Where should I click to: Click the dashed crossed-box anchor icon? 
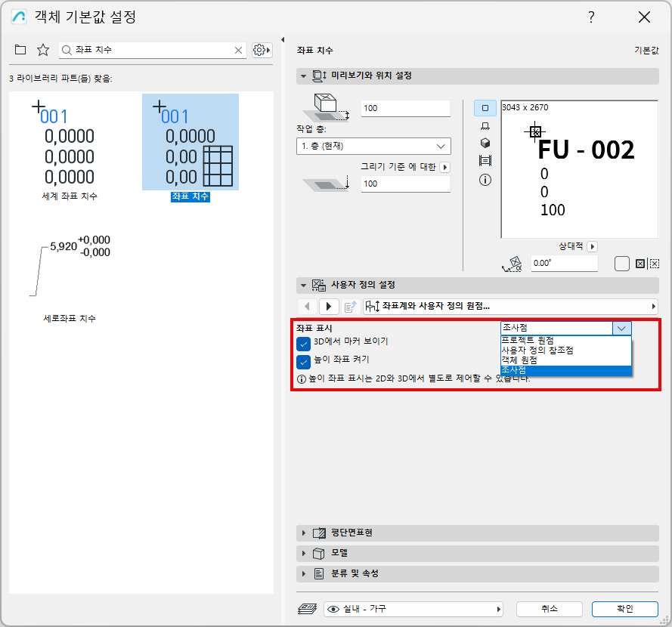pyautogui.click(x=654, y=264)
